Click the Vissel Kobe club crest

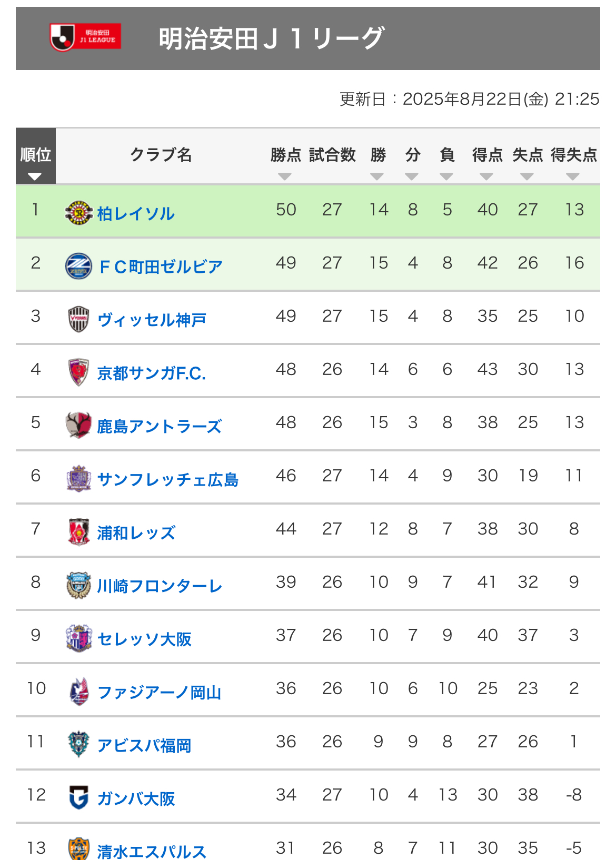[x=79, y=319]
